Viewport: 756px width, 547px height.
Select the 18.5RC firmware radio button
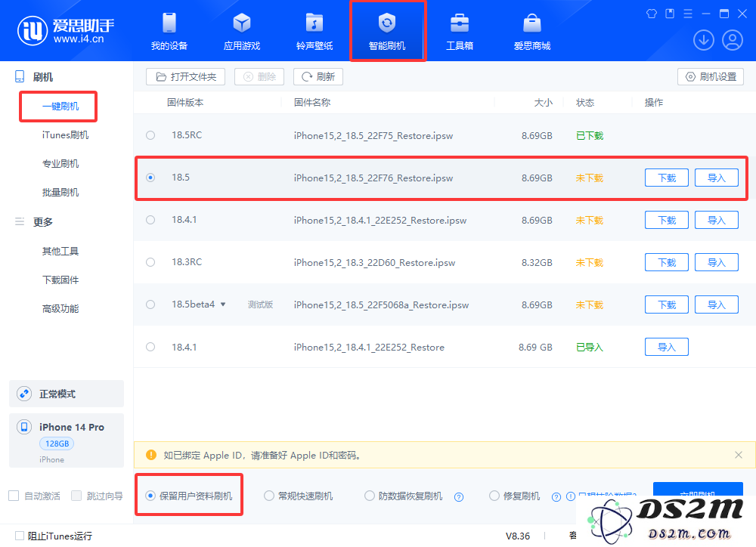(x=150, y=135)
